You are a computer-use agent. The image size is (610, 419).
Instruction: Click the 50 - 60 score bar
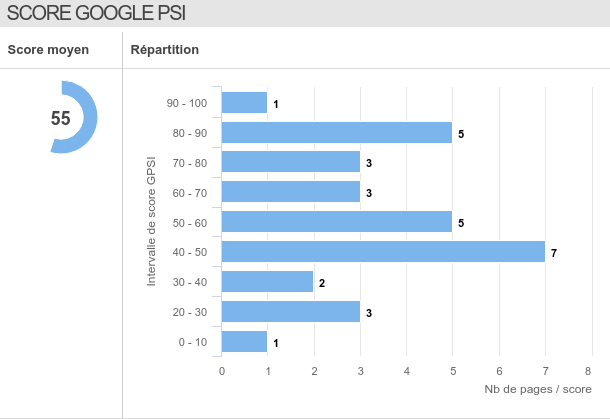point(336,222)
